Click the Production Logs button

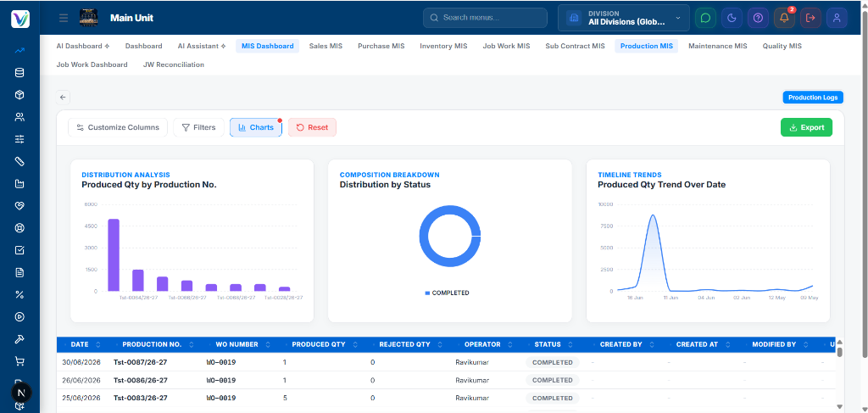click(813, 98)
